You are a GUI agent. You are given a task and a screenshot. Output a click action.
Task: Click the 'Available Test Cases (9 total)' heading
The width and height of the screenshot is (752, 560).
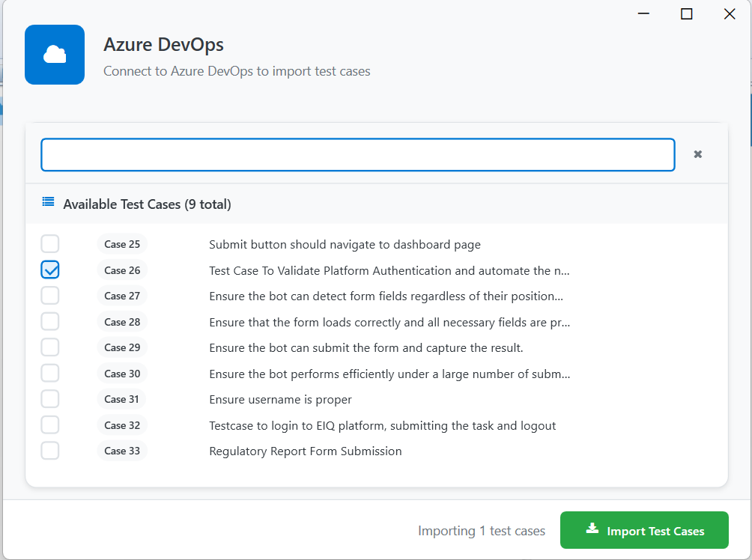(x=148, y=204)
